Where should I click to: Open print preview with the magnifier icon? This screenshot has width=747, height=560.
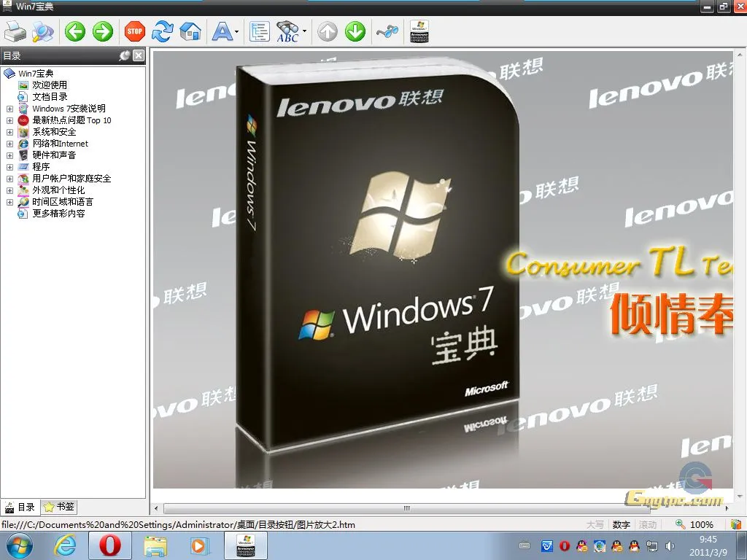tap(42, 31)
